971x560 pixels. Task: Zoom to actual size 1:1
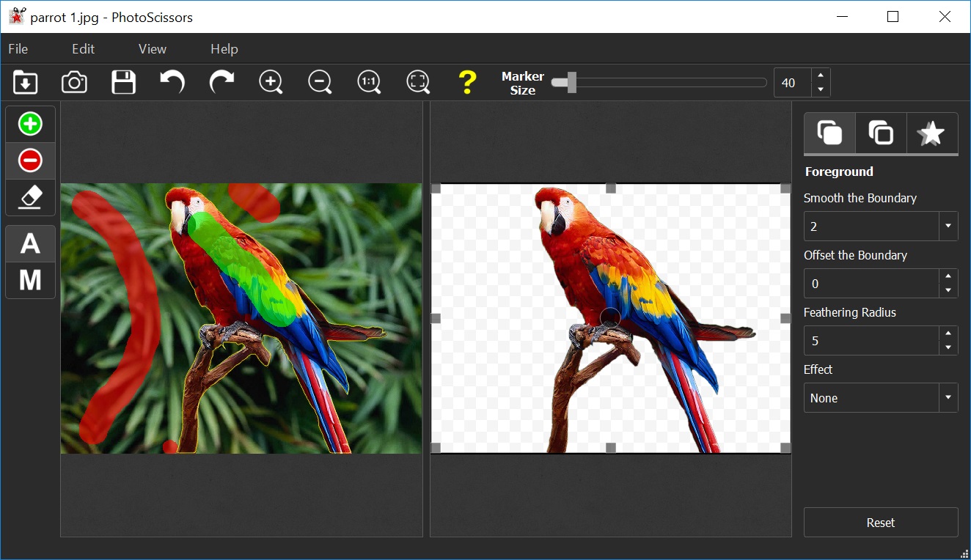click(369, 82)
